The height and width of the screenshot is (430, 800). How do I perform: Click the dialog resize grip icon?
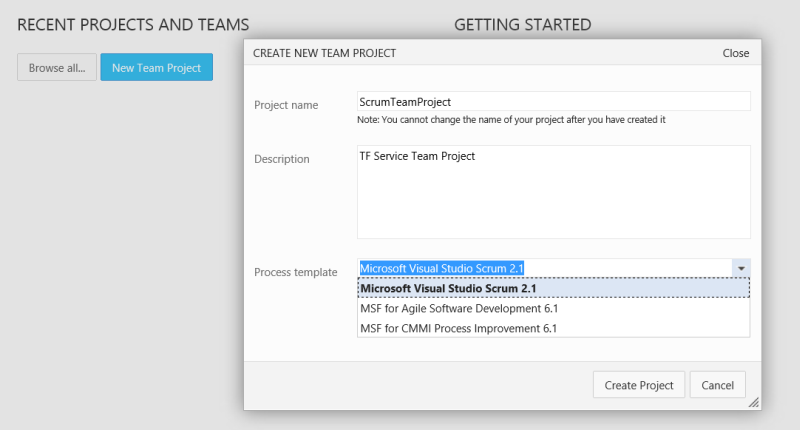tap(754, 402)
